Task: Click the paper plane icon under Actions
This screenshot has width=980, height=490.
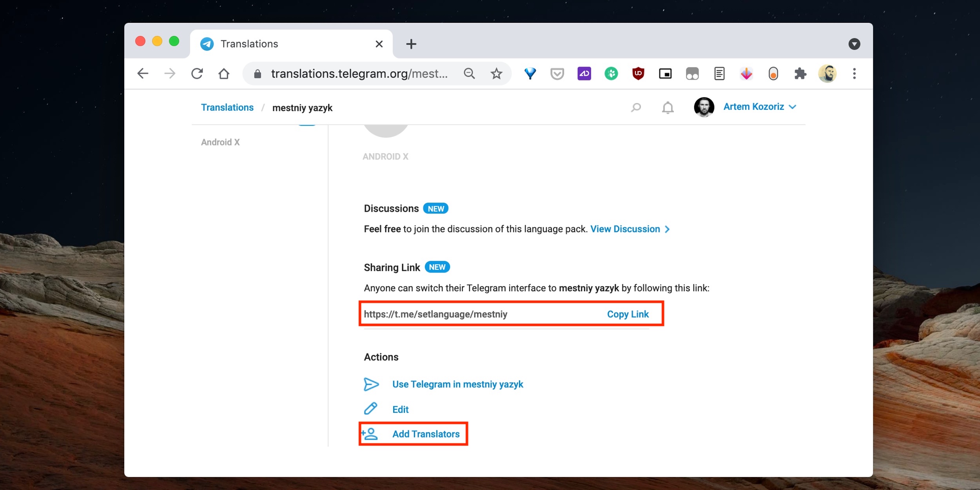Action: [x=371, y=384]
